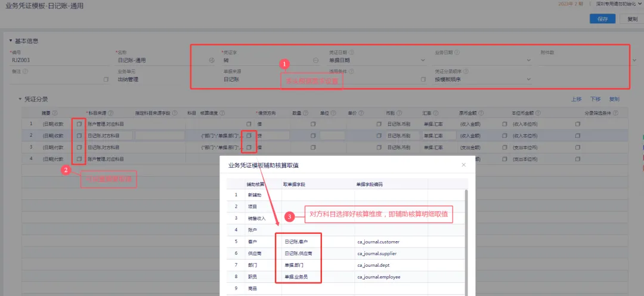Click the 单价 picker icon in row 3
The image size is (644, 296).
click(x=379, y=147)
